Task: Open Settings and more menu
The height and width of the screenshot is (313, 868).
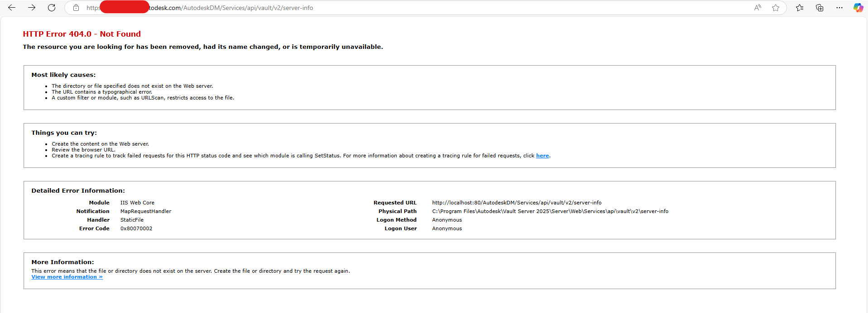Action: [x=839, y=8]
